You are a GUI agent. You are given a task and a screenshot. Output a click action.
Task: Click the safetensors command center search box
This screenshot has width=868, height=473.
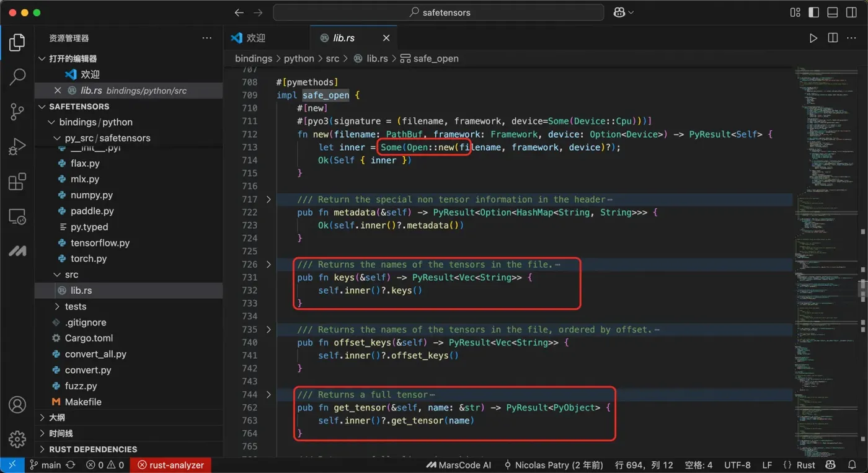[x=438, y=12]
